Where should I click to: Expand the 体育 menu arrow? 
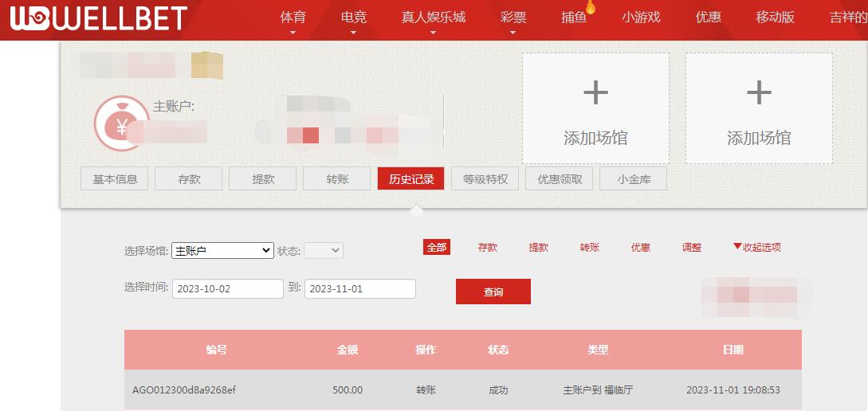[293, 33]
